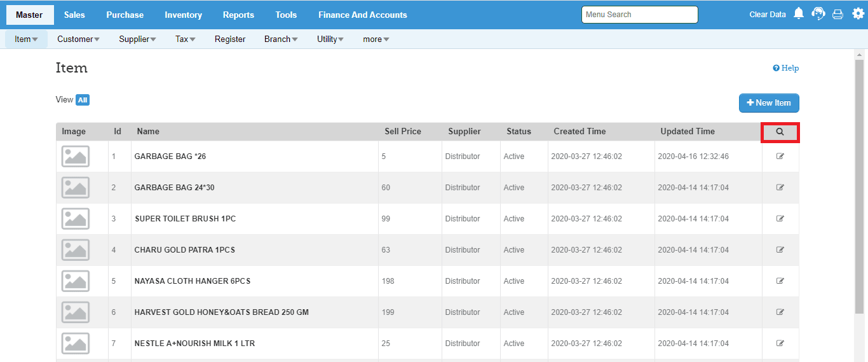The image size is (868, 362).
Task: Click sell price 198 cell
Action: 410,281
